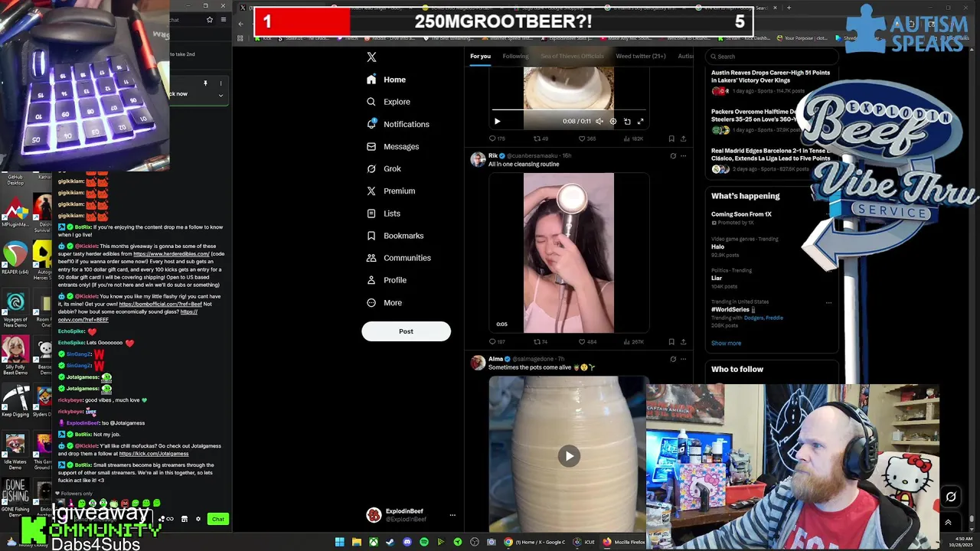980x551 pixels.
Task: Share Rik's cleansing routine post
Action: (x=683, y=342)
